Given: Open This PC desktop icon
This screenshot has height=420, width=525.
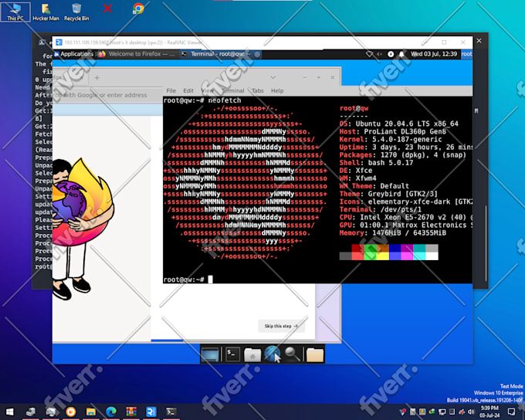Looking at the screenshot, I should pos(15,12).
